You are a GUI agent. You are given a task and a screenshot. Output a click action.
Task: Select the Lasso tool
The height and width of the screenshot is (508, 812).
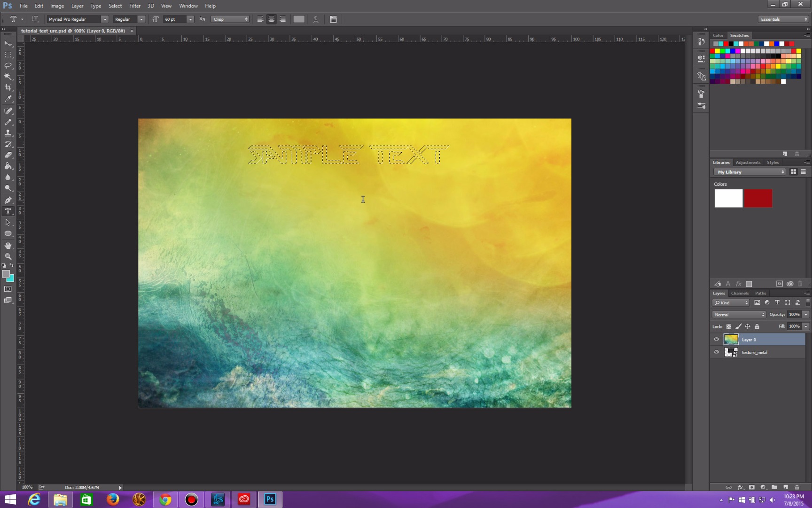pos(8,65)
